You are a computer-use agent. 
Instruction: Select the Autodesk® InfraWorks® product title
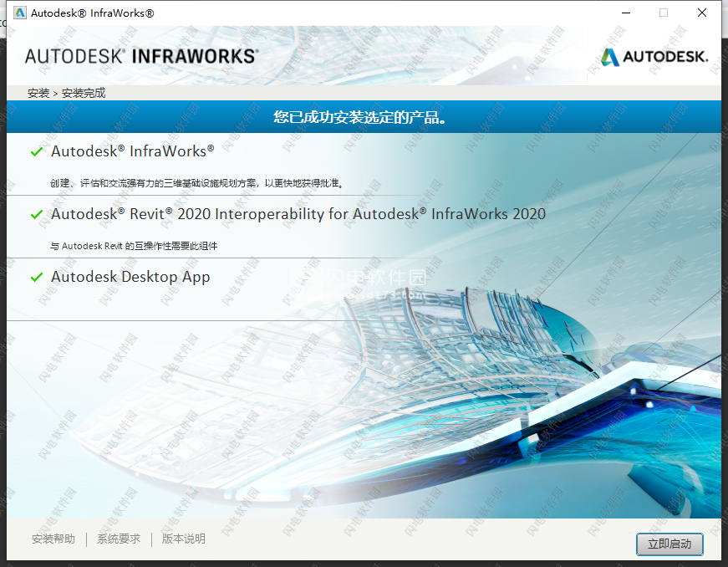click(x=132, y=151)
